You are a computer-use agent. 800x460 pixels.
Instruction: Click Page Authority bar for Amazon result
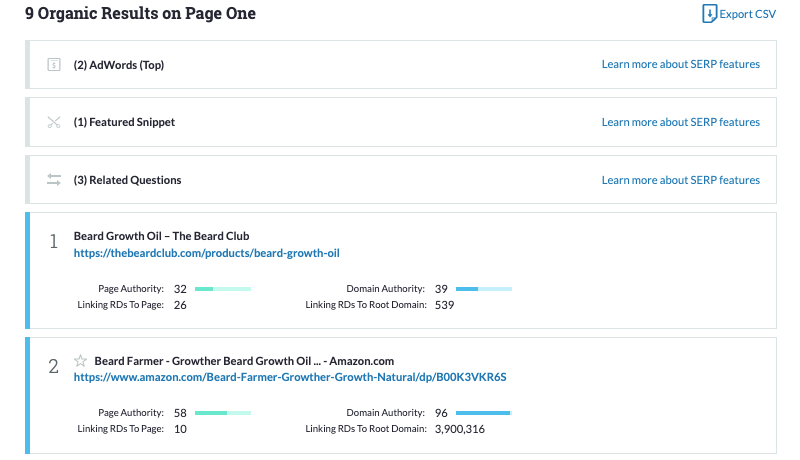point(222,412)
